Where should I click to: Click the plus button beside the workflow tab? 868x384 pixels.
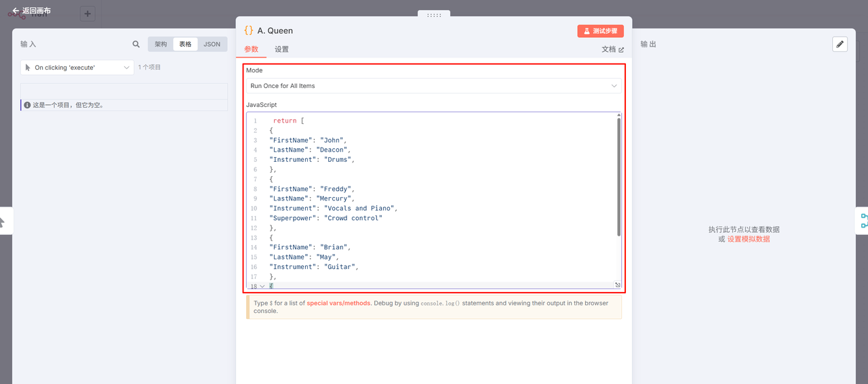(87, 14)
